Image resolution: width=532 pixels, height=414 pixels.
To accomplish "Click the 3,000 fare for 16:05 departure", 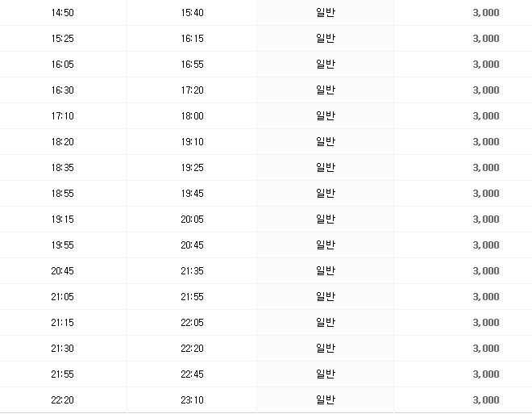I will tap(486, 65).
